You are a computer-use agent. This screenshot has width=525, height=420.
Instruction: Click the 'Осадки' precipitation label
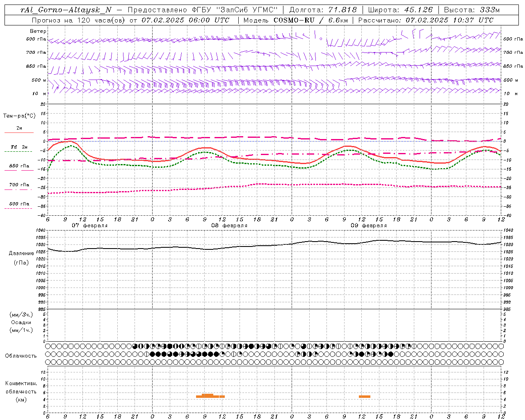click(x=21, y=322)
